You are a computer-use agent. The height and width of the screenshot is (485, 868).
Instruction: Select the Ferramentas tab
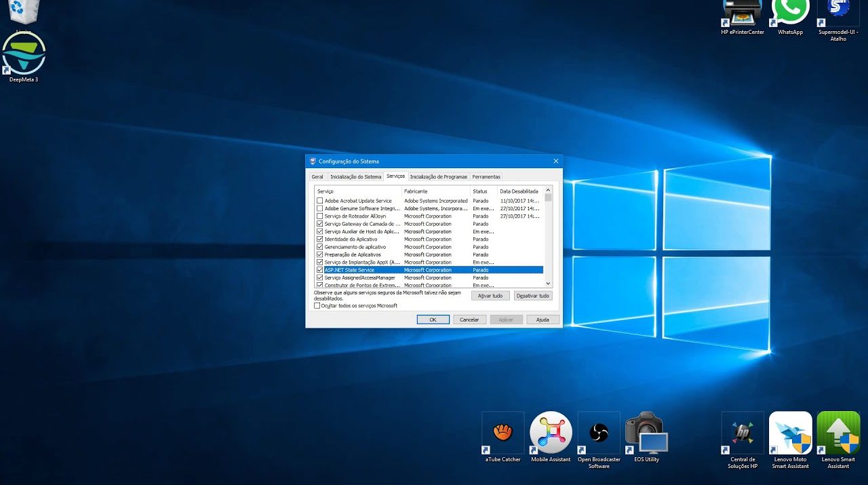[x=486, y=177]
